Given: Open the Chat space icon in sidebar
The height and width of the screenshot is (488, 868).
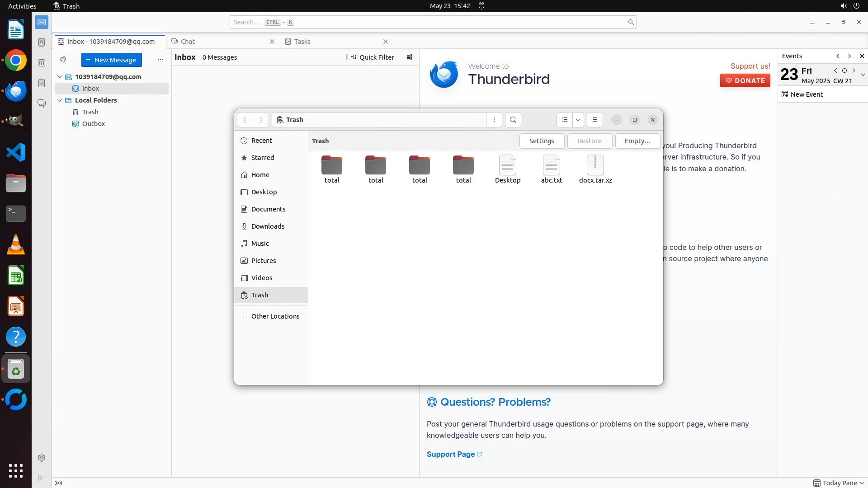Looking at the screenshot, I should [x=42, y=103].
